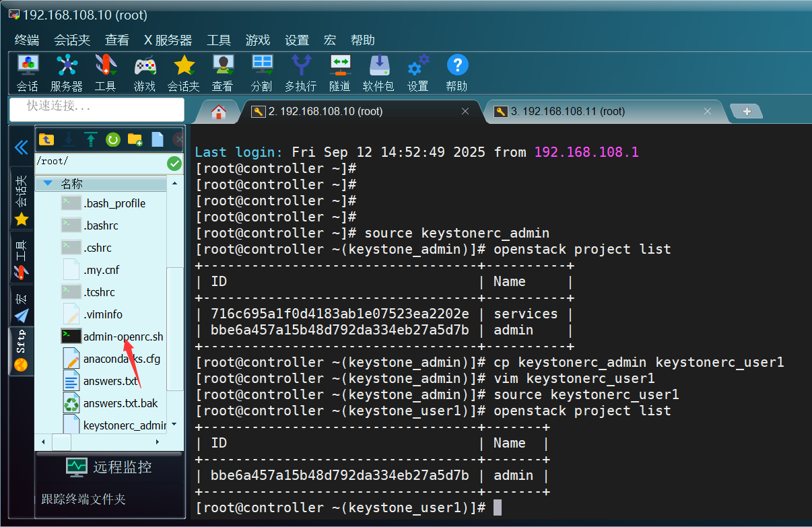Click the SFTP download arrow icon
812x527 pixels.
tap(69, 139)
